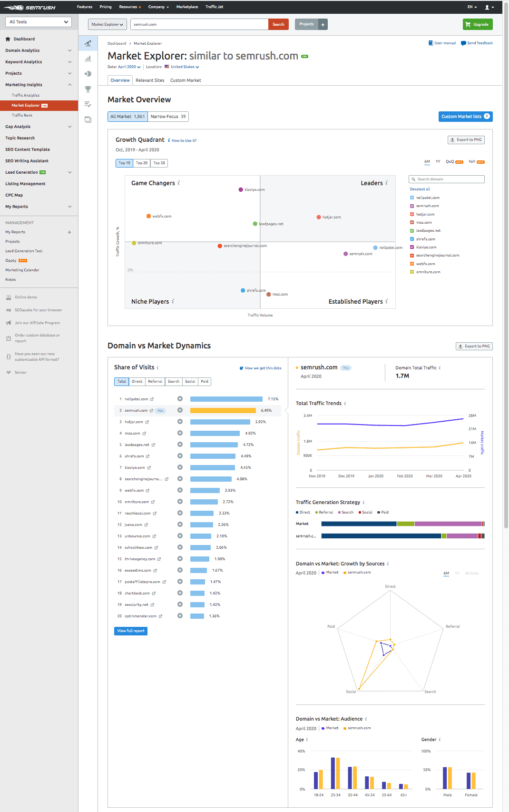Click the plus icon next to My Reports
The height and width of the screenshot is (812, 509).
69,232
